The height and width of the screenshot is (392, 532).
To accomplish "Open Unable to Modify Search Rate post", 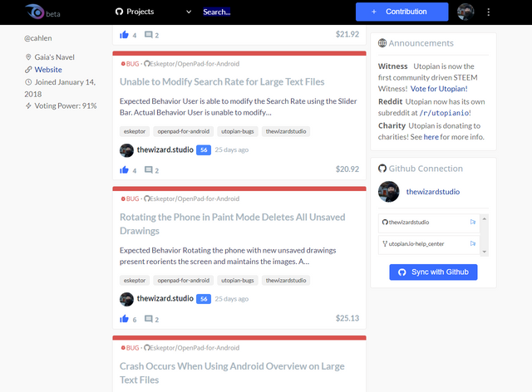I will pos(222,81).
